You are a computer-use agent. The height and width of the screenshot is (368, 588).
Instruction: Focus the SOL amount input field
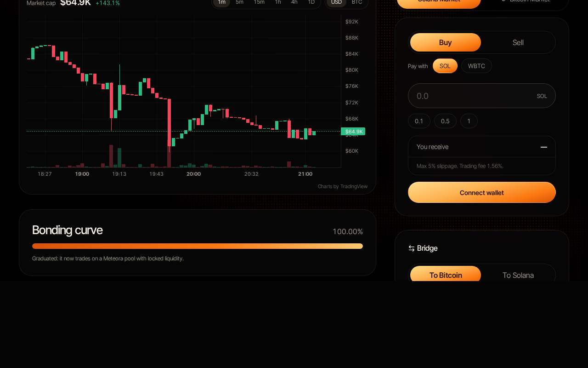482,96
